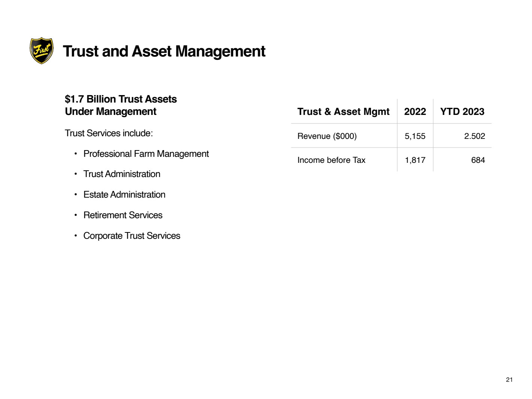Image resolution: width=532 pixels, height=399 pixels.
Task: Click the 5,155 revenue value
Action: pyautogui.click(x=415, y=136)
